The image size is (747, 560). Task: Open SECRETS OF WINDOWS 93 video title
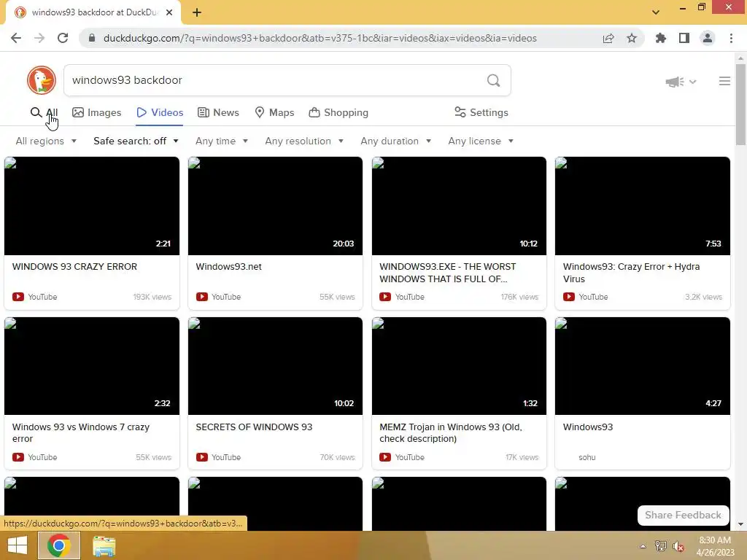click(254, 427)
